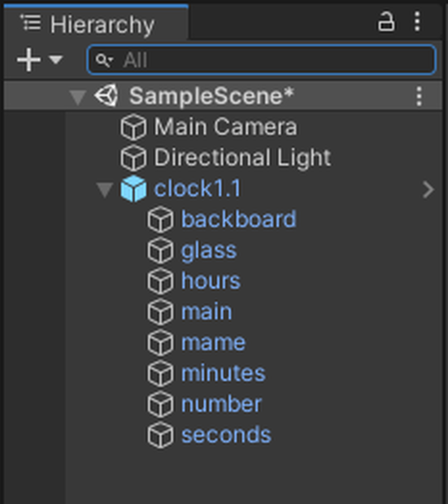448x504 pixels.
Task: Click the search type magnifier icon
Action: pyautogui.click(x=103, y=60)
